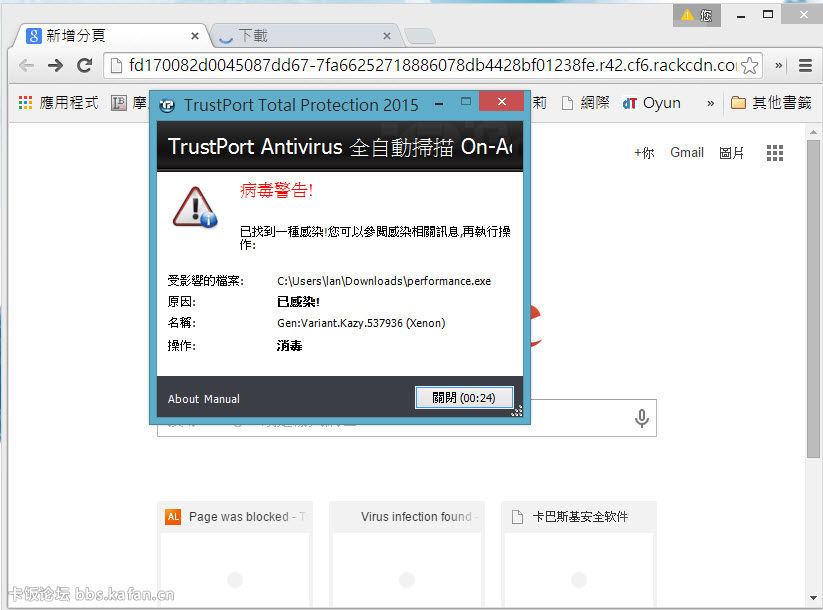Click the +你 link on Google page

[643, 153]
